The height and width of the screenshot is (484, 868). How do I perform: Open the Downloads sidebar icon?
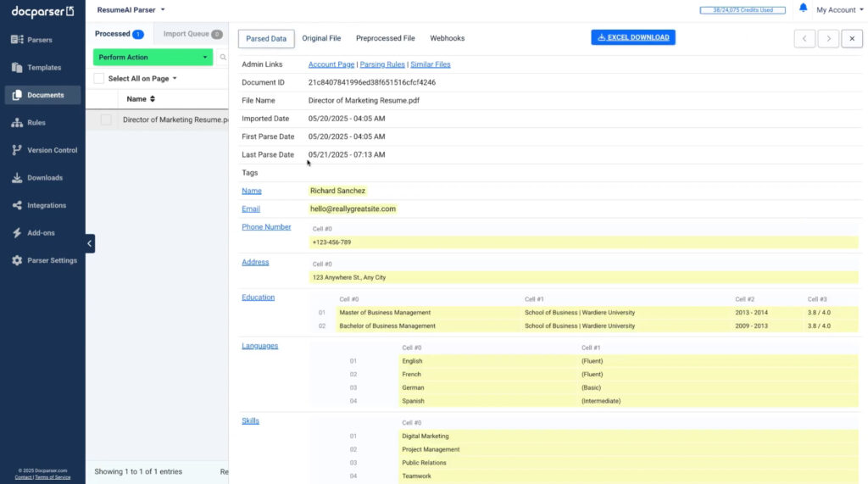[x=17, y=178]
